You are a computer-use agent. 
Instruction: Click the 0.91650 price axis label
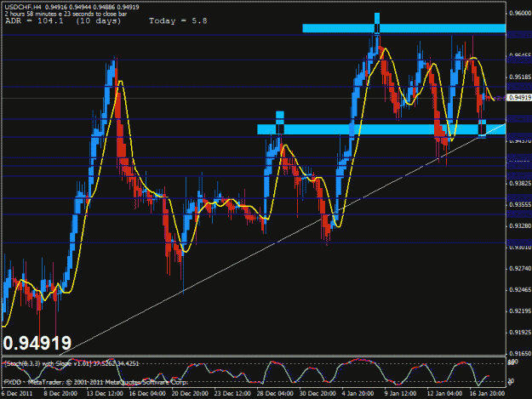point(520,353)
